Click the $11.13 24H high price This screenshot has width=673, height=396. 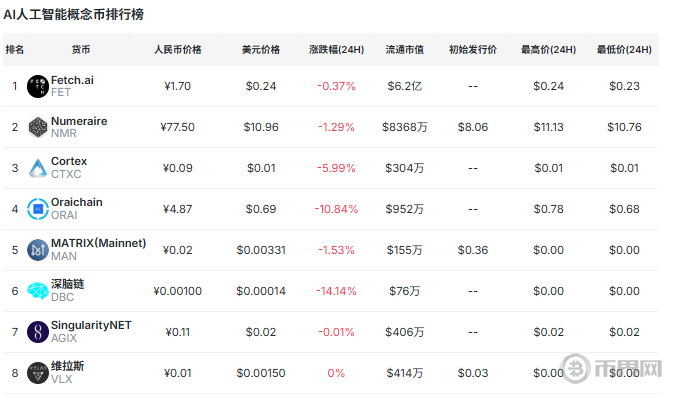coord(548,127)
